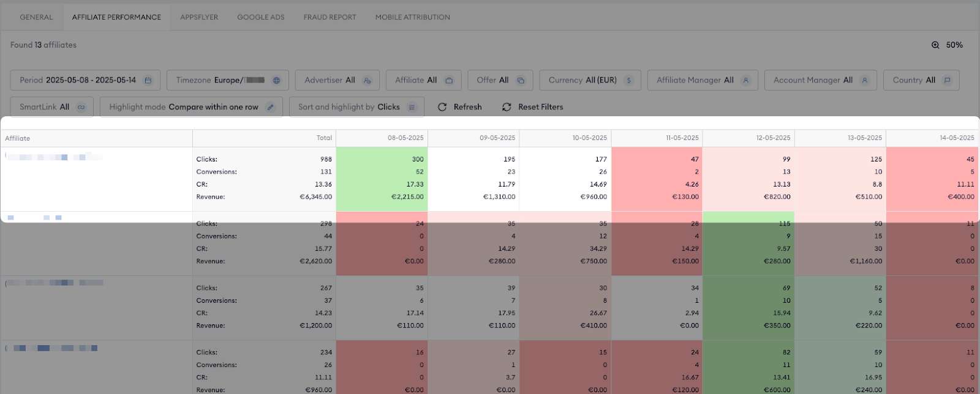
Task: Click the calendar icon in Period filter
Action: (x=148, y=80)
